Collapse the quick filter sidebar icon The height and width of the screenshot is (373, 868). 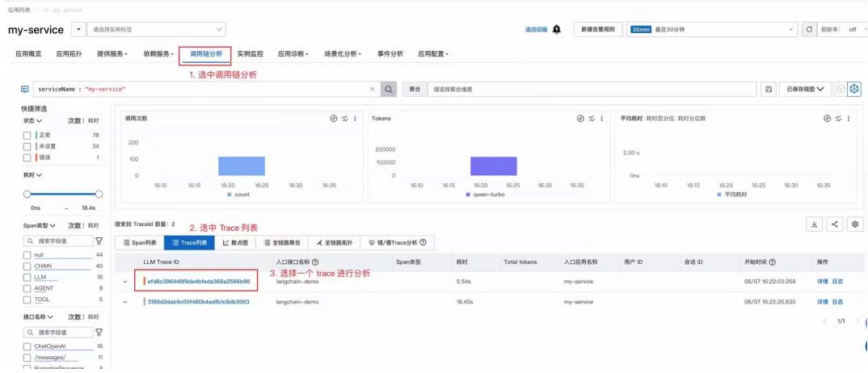pos(24,89)
